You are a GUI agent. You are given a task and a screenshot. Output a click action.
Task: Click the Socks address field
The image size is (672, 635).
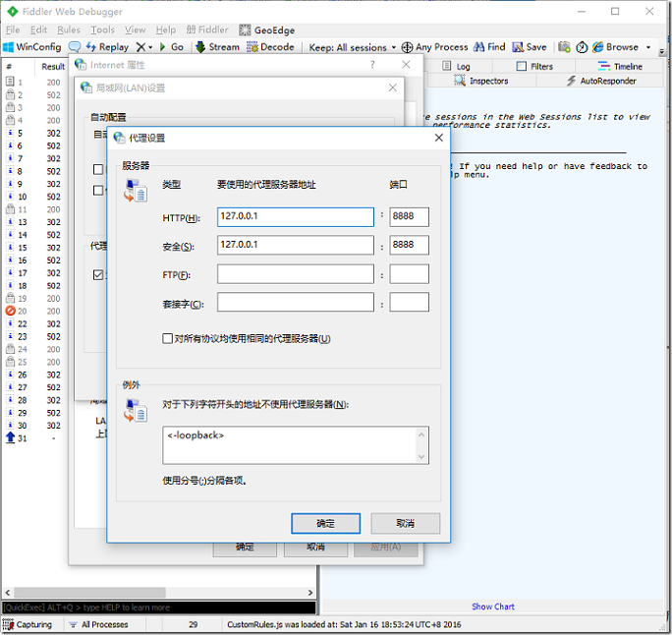(x=296, y=303)
